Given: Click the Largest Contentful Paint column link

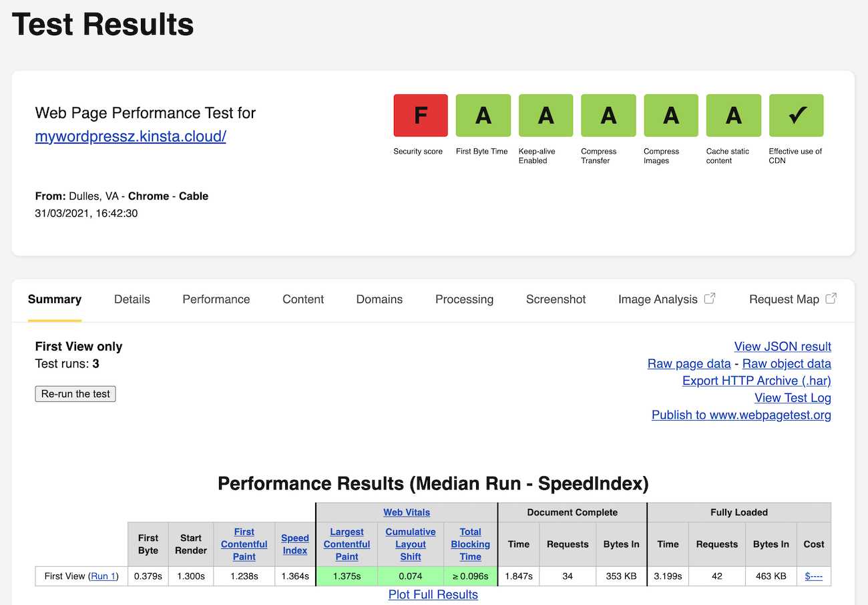Looking at the screenshot, I should click(x=347, y=544).
